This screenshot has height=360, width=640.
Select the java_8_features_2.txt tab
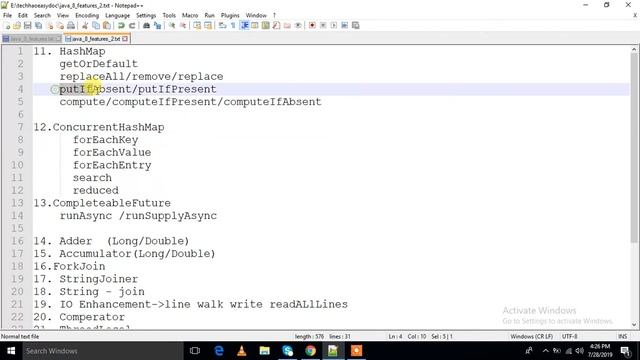tap(96, 39)
